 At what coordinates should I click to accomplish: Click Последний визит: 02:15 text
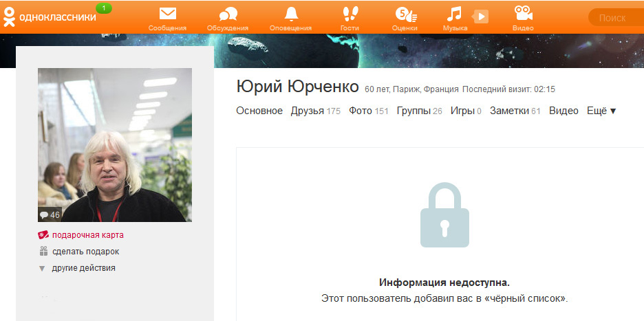509,89
